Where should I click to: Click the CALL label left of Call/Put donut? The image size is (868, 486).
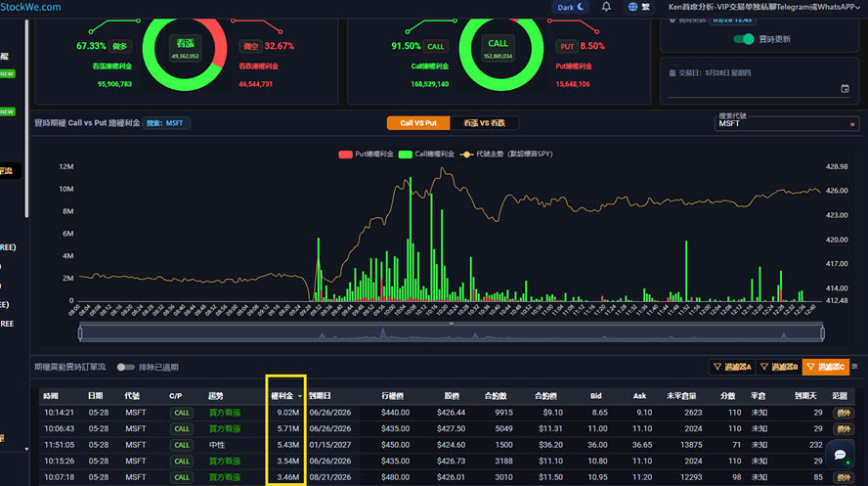coord(435,46)
